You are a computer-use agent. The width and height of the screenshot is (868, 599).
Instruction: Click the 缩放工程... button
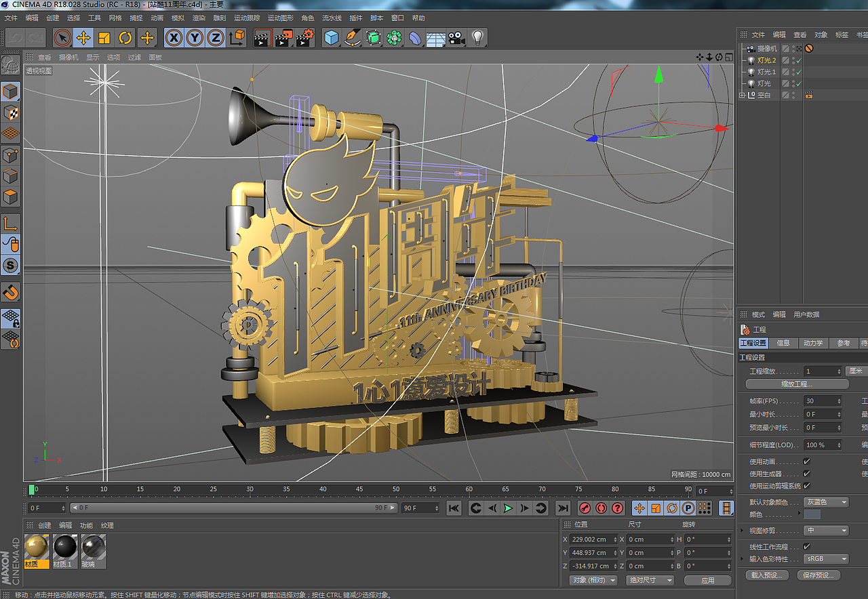(x=797, y=384)
